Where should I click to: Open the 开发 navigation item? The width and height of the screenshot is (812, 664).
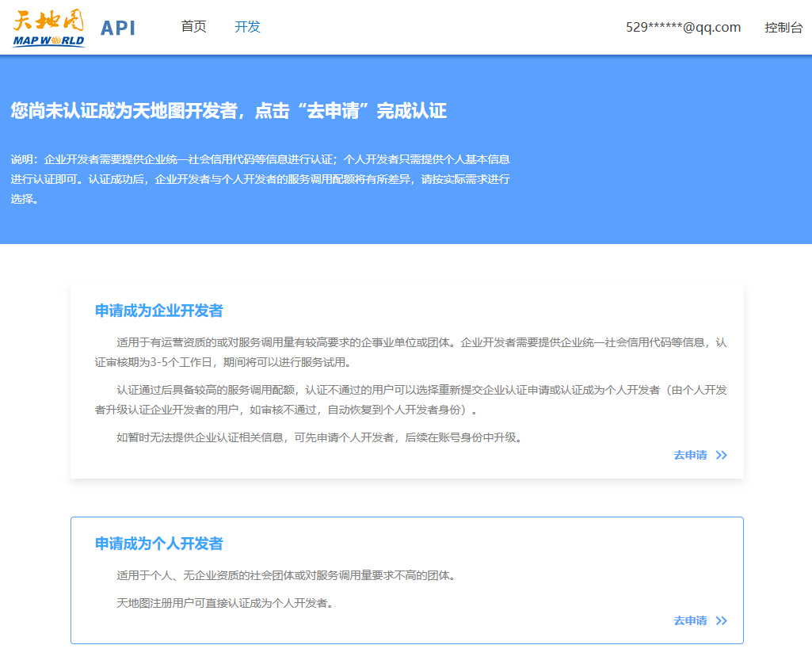247,26
